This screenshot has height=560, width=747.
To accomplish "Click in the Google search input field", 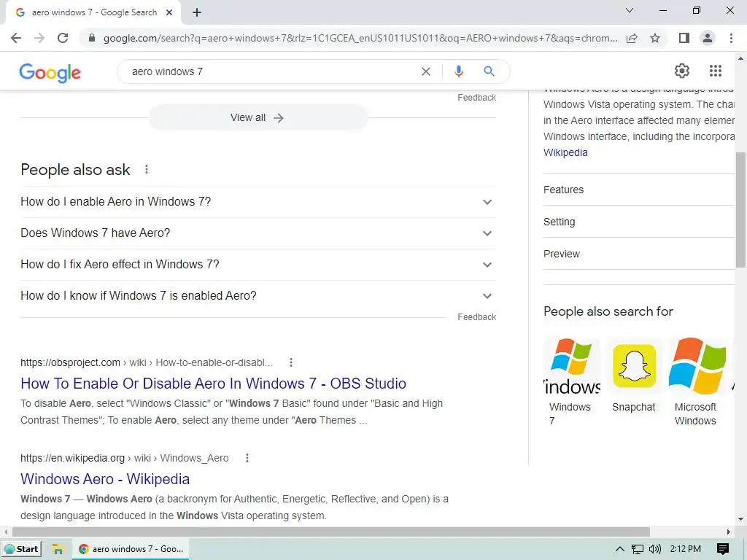I will [271, 71].
